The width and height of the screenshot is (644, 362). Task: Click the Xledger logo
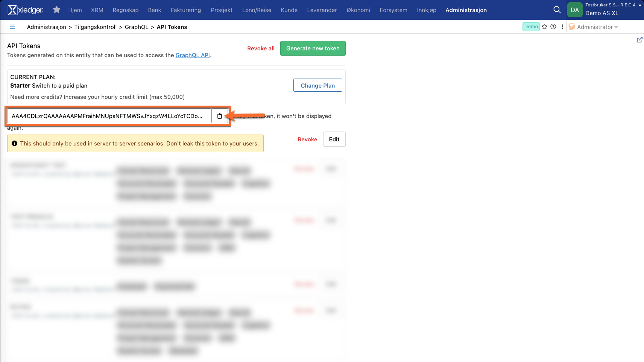(25, 10)
